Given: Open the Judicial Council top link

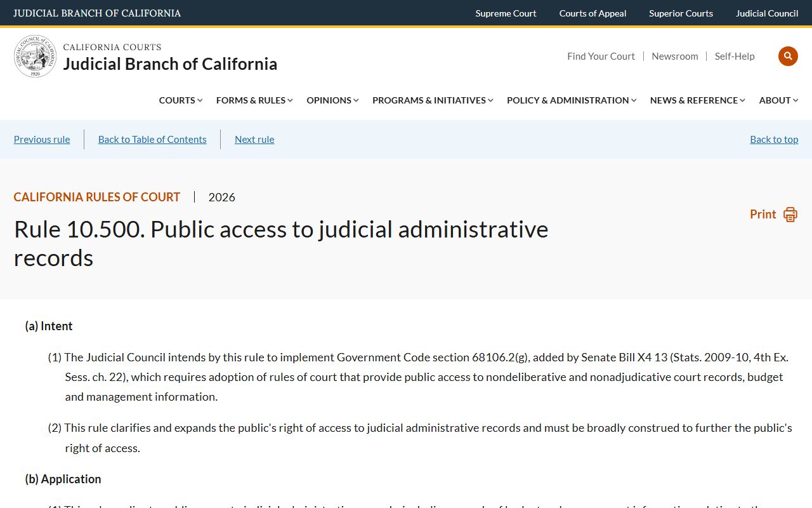Looking at the screenshot, I should click(x=767, y=13).
